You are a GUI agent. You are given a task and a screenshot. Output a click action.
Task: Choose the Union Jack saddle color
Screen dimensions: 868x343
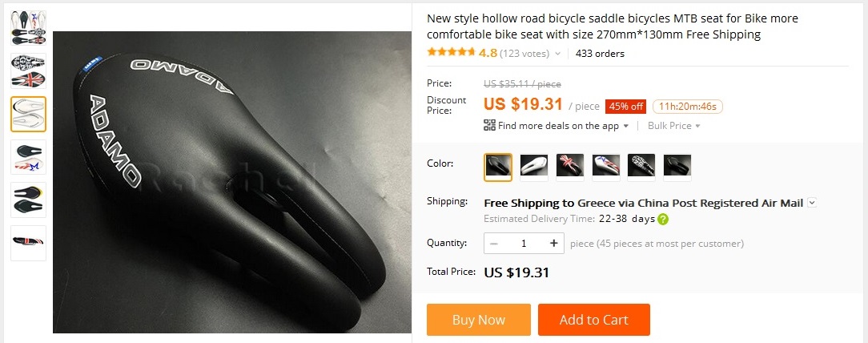tap(569, 167)
